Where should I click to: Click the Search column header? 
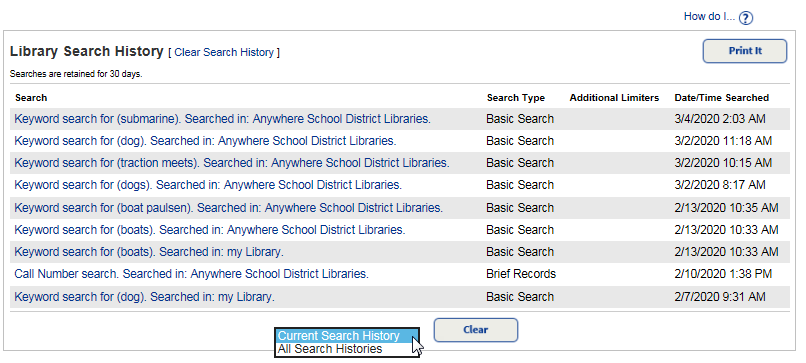[31, 98]
